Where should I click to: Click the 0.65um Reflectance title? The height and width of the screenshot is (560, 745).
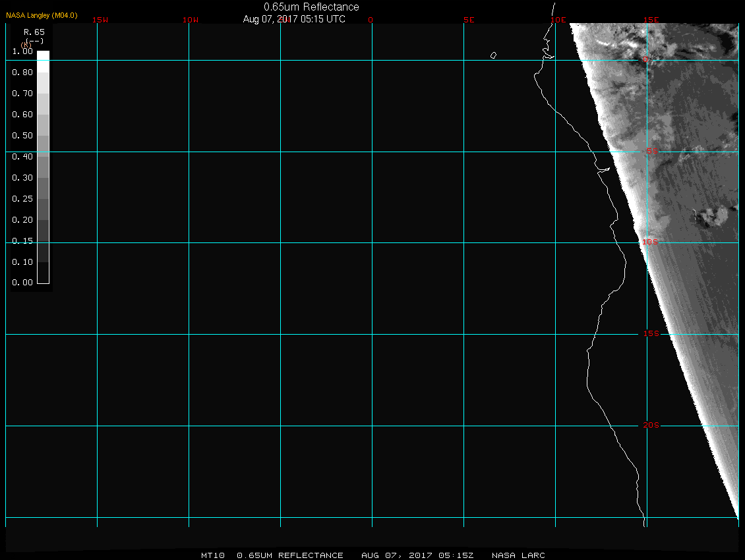pos(311,7)
